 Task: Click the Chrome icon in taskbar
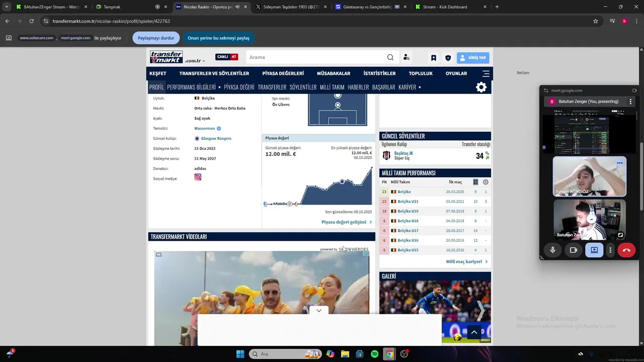tap(389, 354)
